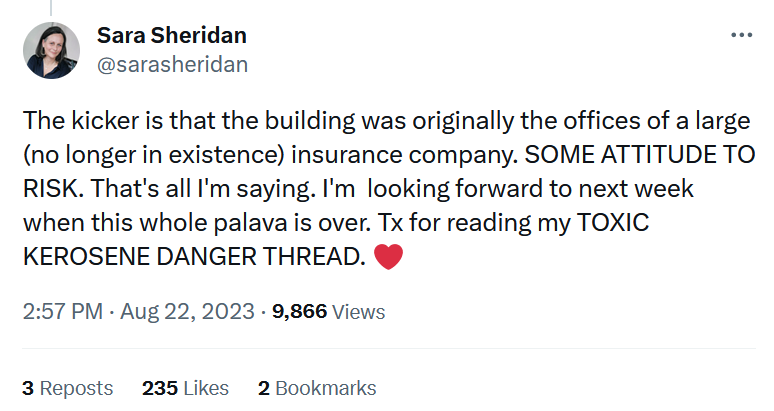Image resolution: width=774 pixels, height=411 pixels.
Task: Show the 235 Likes list
Action: click(x=186, y=388)
